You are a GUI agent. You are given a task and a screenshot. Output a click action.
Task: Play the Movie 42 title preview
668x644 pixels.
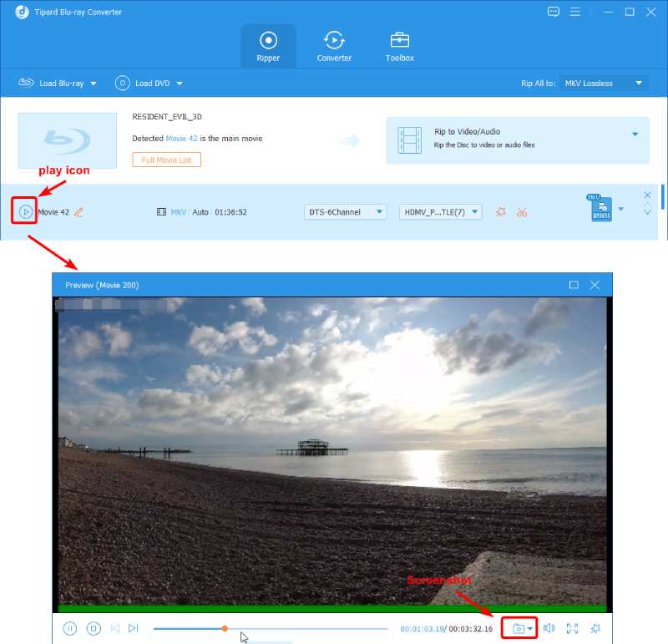[25, 211]
